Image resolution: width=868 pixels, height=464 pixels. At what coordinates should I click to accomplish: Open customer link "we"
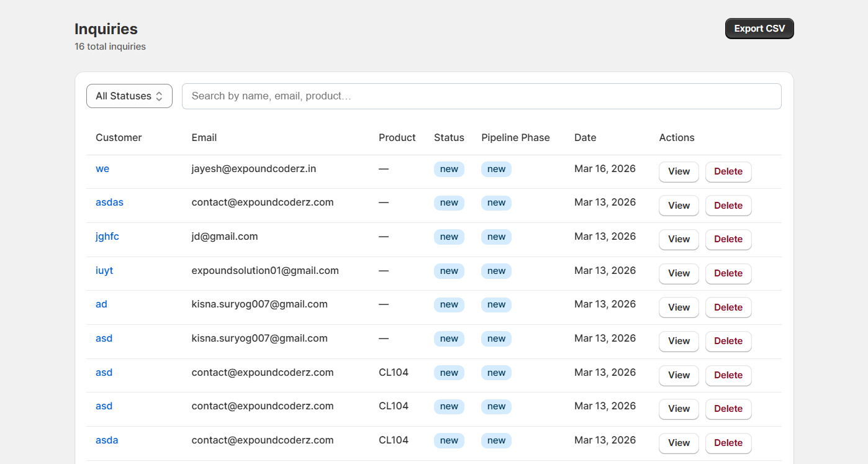pos(102,169)
